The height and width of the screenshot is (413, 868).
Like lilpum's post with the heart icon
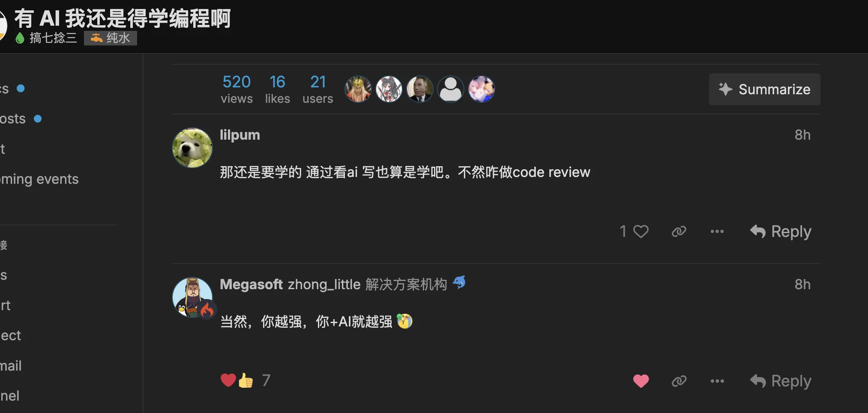tap(641, 232)
